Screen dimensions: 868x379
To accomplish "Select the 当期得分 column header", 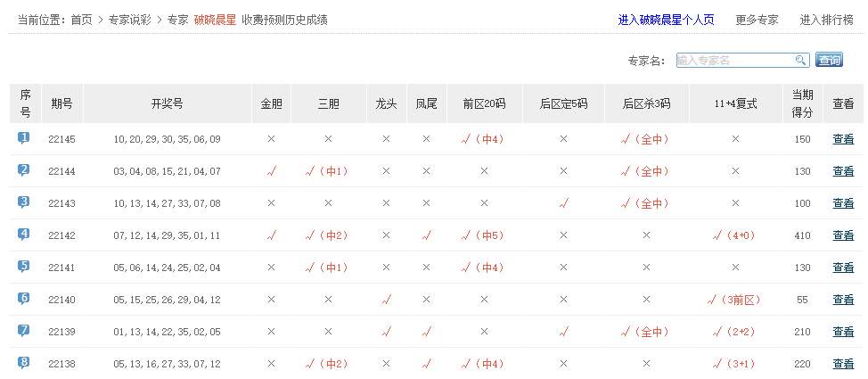I will coord(802,103).
